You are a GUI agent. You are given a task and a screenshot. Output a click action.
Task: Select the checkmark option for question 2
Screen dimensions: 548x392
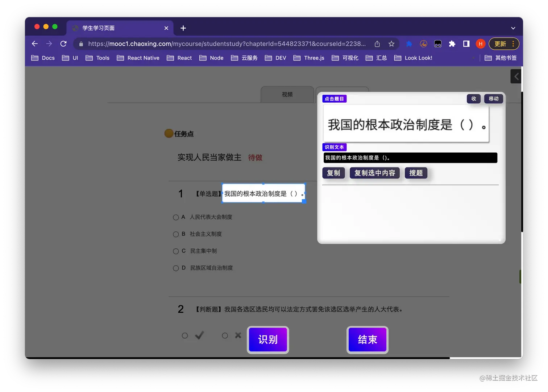[185, 335]
